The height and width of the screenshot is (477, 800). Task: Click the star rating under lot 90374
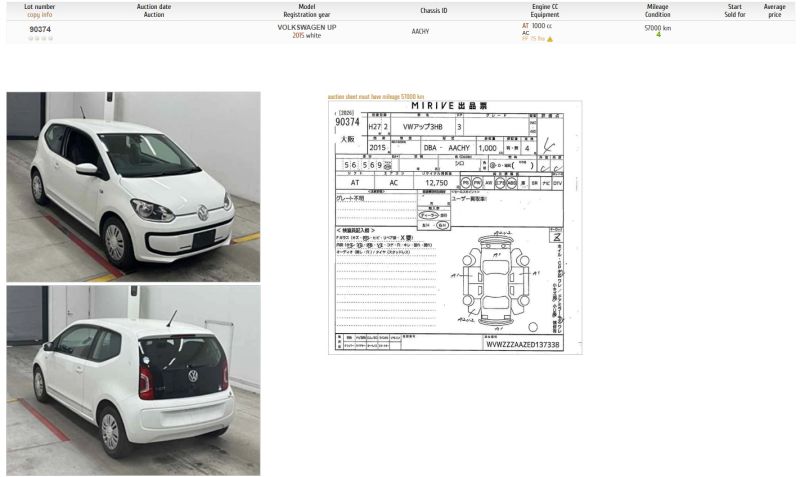click(x=40, y=38)
